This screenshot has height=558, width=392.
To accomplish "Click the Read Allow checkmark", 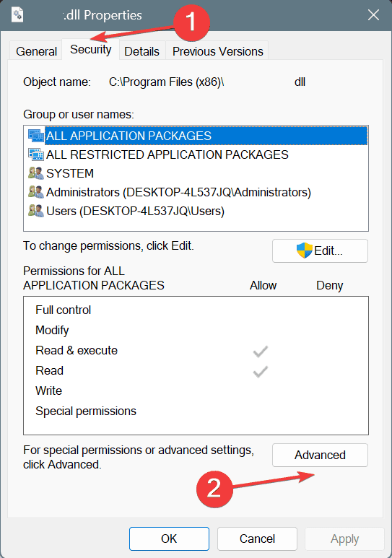I will point(261,372).
